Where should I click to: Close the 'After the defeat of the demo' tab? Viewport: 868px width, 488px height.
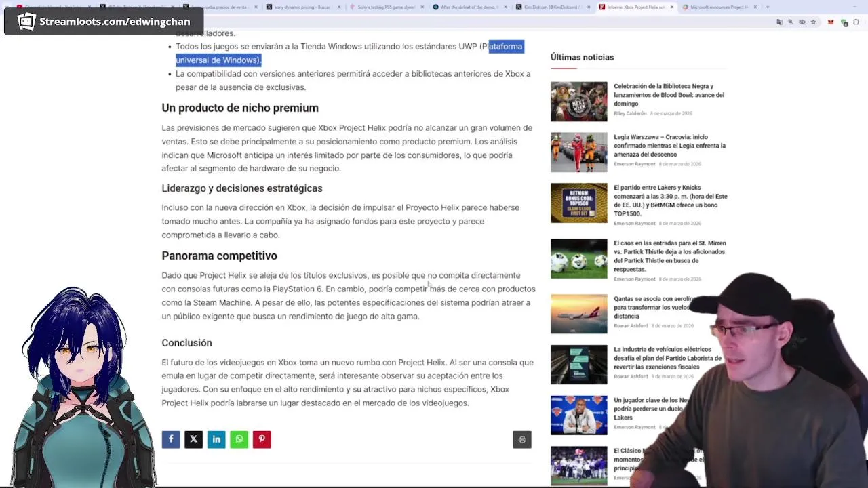pos(505,7)
